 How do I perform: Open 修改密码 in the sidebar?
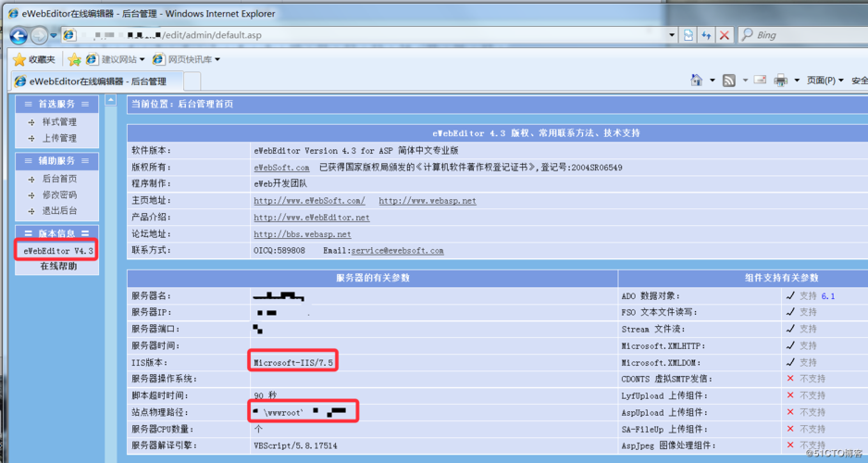(x=59, y=194)
